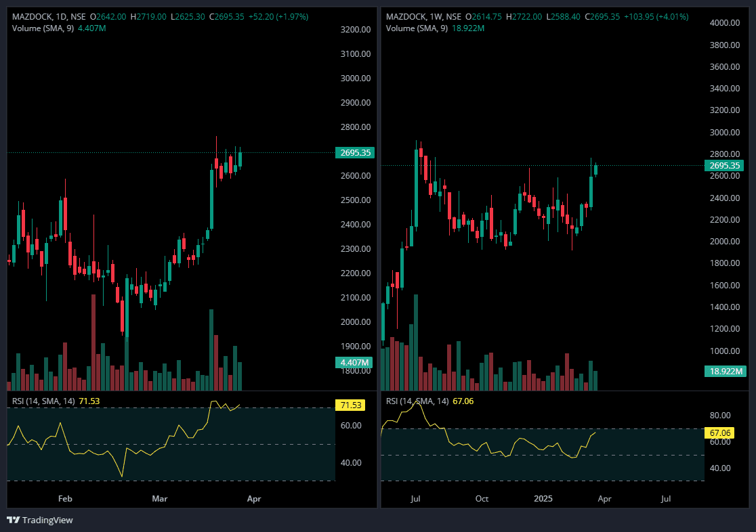The image size is (756, 532).
Task: Click the 2100.00 label on the daily price scale
Action: (356, 298)
